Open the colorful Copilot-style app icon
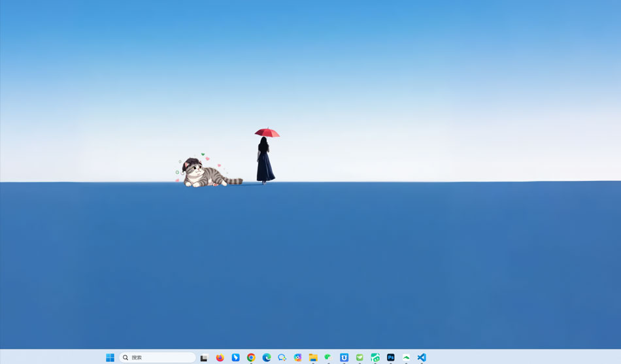Image resolution: width=621 pixels, height=364 pixels. pos(297,357)
